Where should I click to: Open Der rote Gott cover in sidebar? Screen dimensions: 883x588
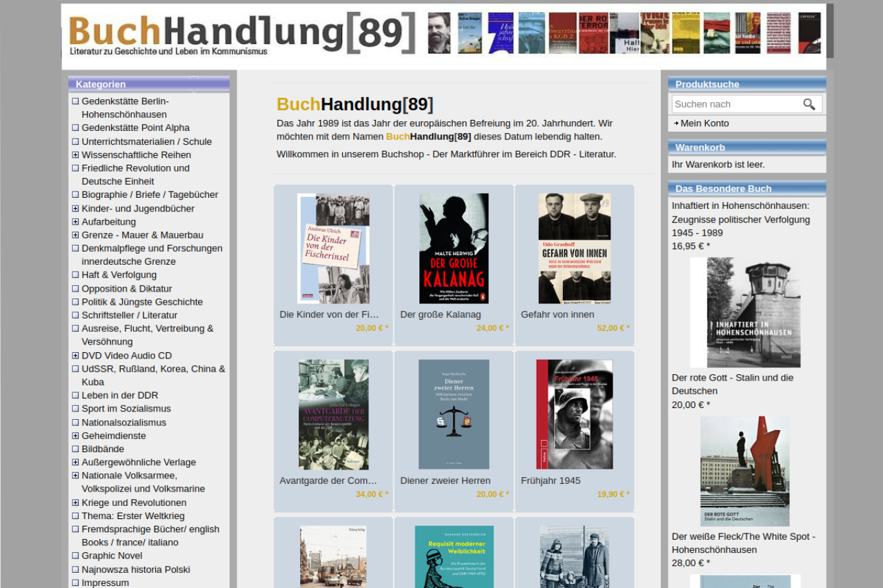coord(745,471)
